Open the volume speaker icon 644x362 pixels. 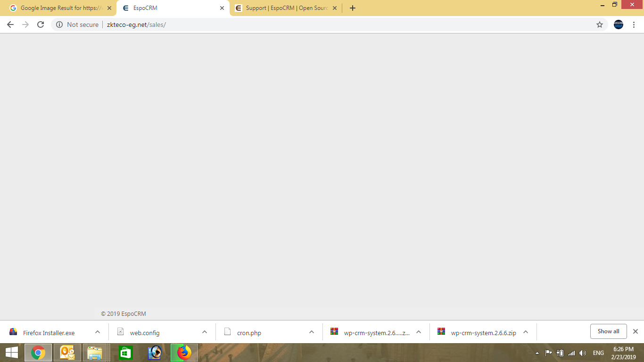click(x=583, y=353)
